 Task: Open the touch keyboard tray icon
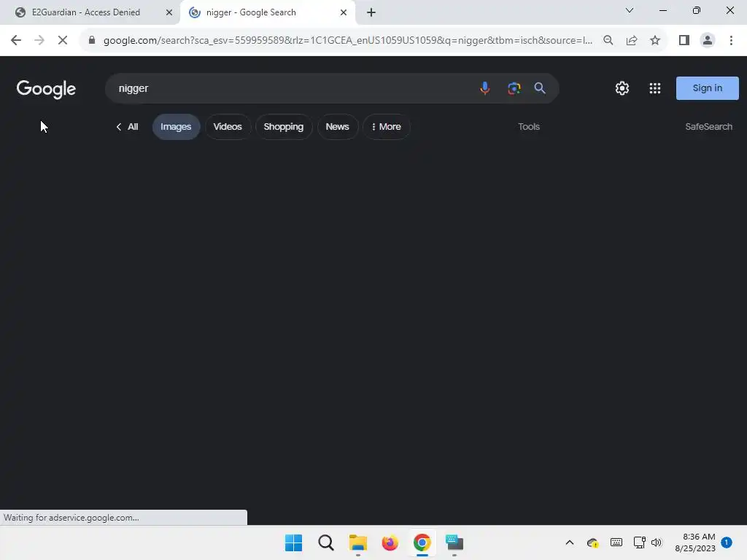(x=616, y=542)
